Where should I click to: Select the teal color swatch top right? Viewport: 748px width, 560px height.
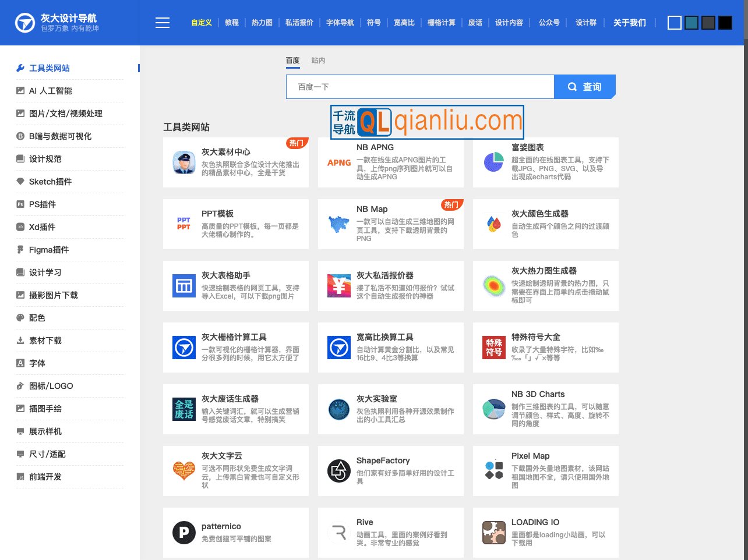(x=691, y=22)
